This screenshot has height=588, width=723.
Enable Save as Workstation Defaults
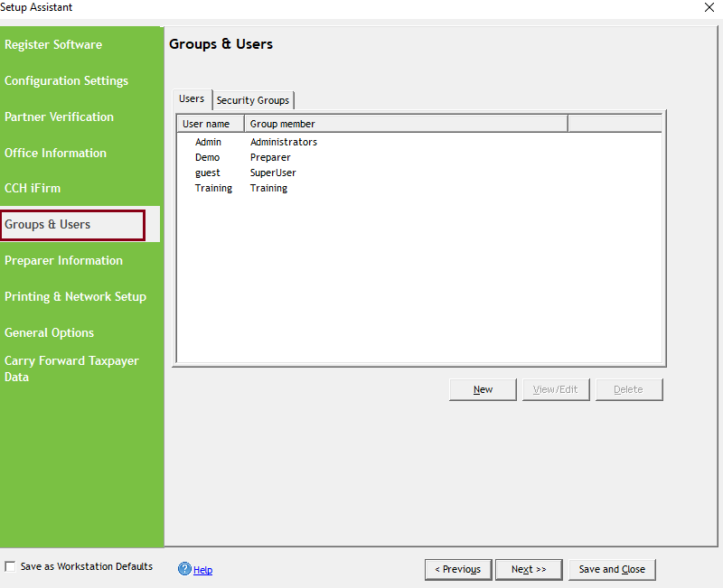(10, 566)
